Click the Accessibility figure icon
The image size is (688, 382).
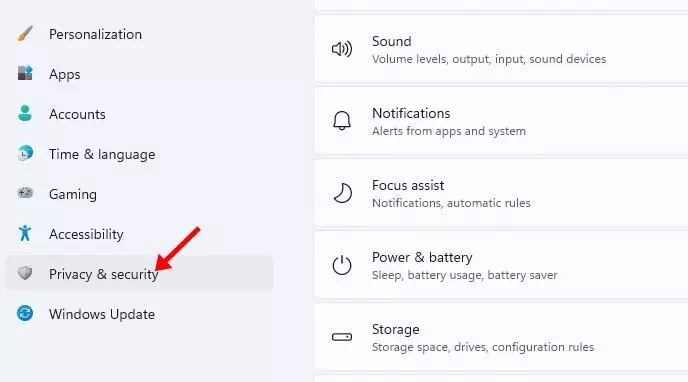[x=25, y=233]
